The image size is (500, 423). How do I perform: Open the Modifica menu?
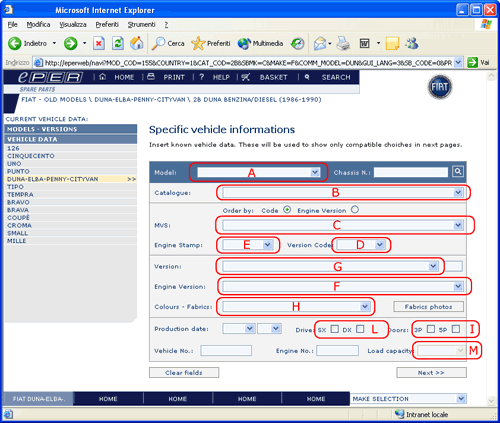click(x=38, y=24)
